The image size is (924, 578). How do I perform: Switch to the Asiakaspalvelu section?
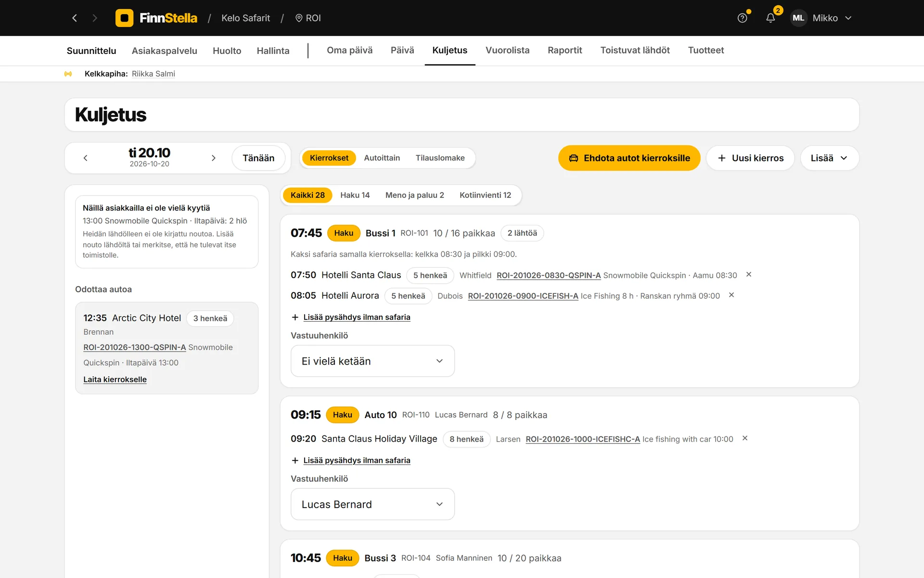pos(165,51)
